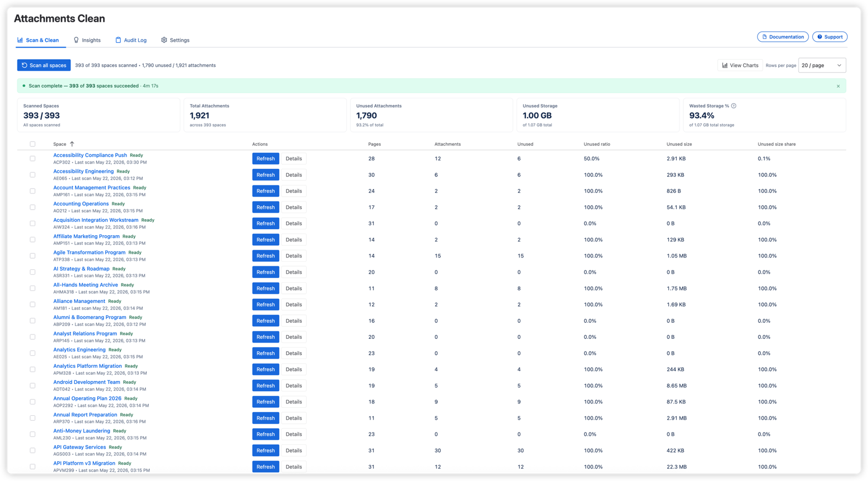Open Details for Annual Report Preparation
The height and width of the screenshot is (481, 868).
point(293,418)
